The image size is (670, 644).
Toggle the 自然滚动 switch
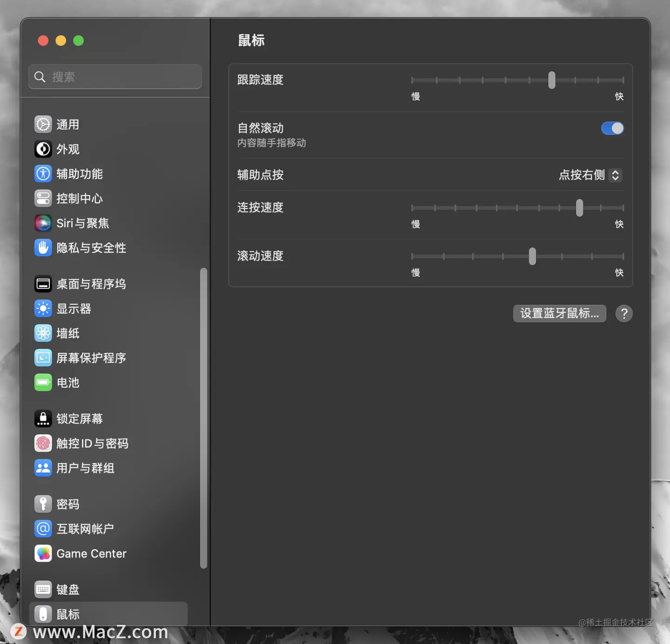612,128
